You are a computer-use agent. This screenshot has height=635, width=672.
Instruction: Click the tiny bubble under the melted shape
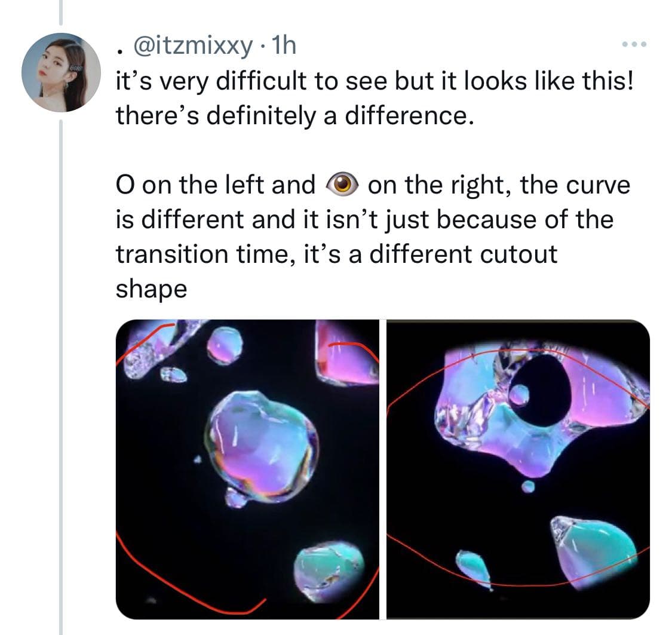pos(529,486)
